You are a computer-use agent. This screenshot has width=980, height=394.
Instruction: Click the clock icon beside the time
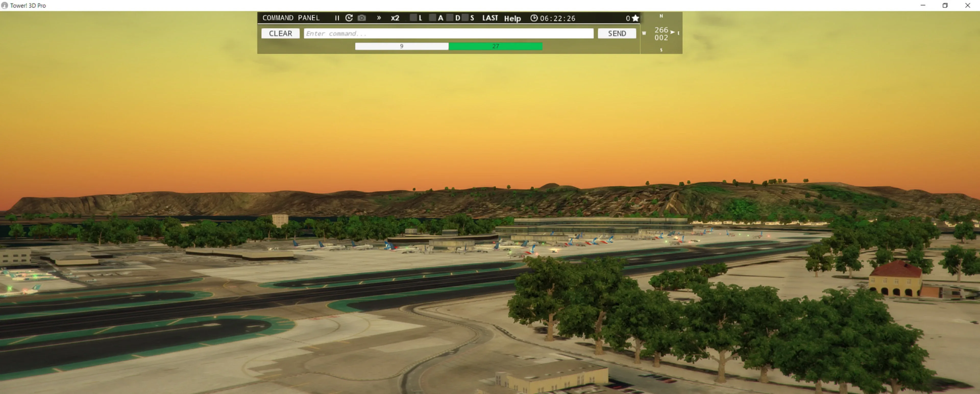point(534,18)
